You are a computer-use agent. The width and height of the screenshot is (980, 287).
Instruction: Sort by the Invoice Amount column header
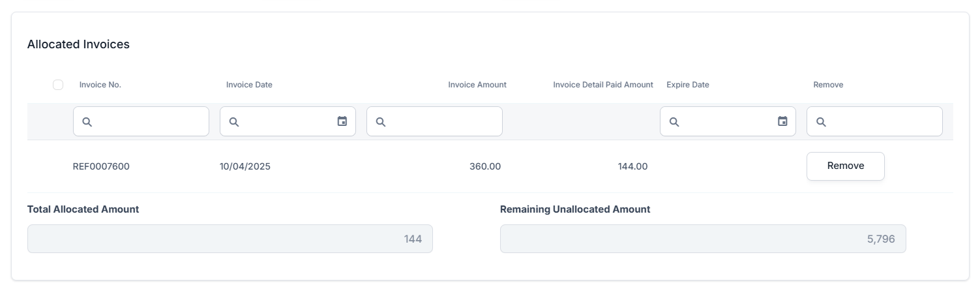(477, 85)
